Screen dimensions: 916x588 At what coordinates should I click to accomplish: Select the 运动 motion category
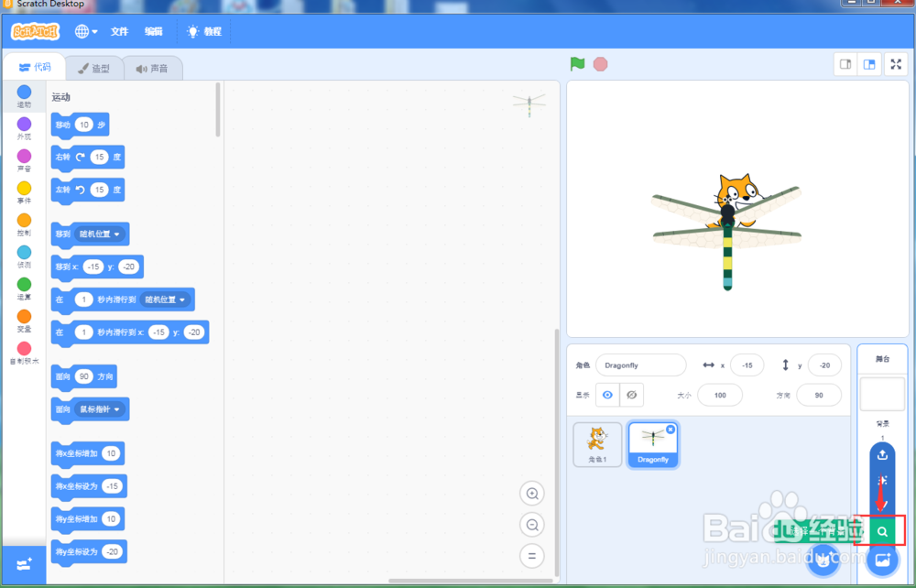[x=24, y=96]
